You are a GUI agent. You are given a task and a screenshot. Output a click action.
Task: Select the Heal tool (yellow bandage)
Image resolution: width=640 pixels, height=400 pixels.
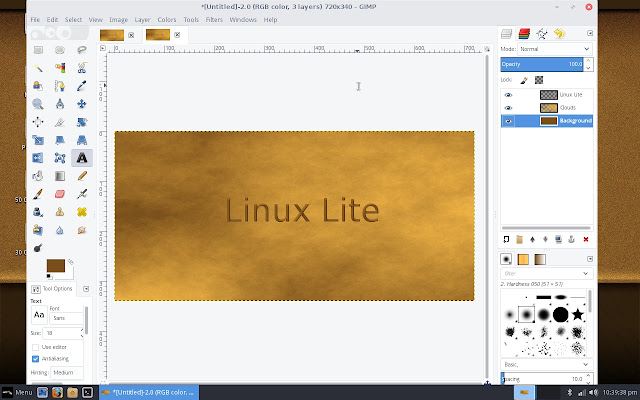82,212
